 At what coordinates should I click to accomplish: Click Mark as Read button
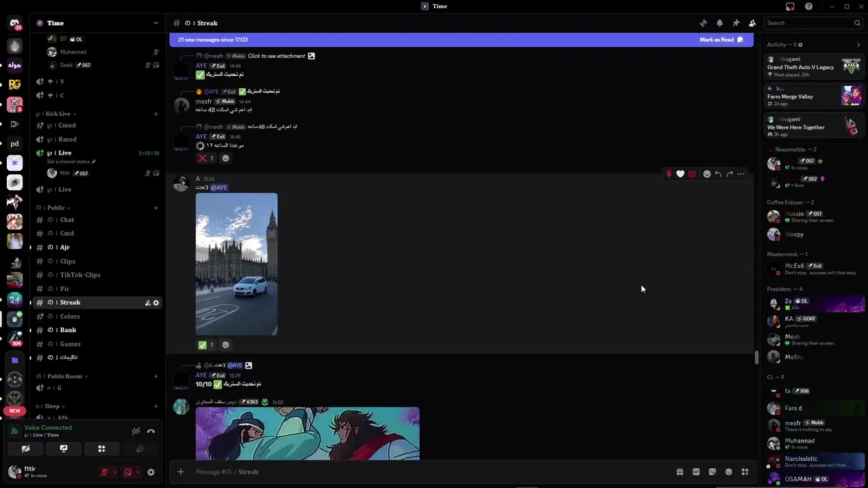tap(721, 40)
